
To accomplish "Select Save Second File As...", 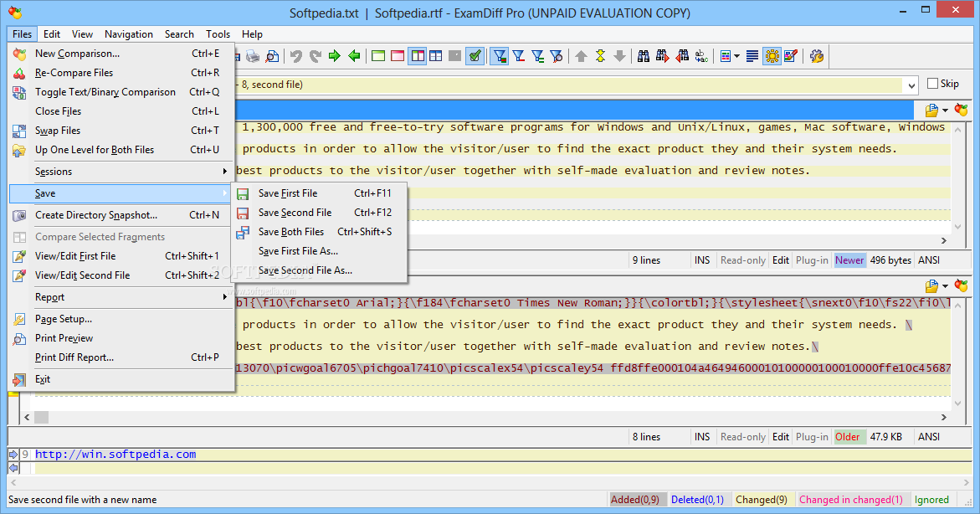I will [x=319, y=270].
